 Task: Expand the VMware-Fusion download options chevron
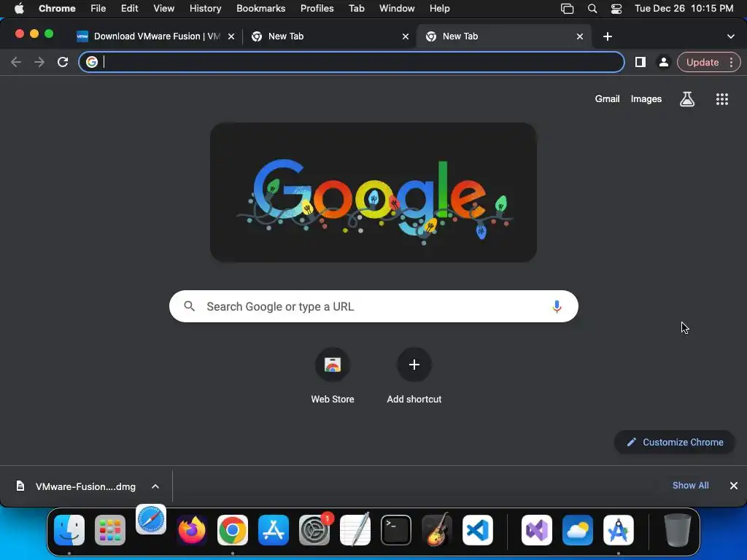(155, 486)
